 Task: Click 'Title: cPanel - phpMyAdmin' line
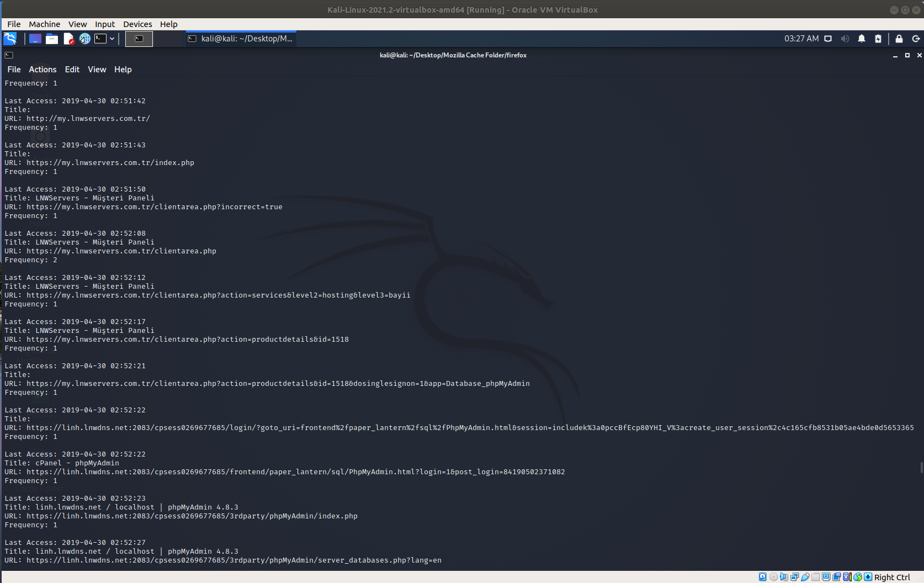coord(62,463)
